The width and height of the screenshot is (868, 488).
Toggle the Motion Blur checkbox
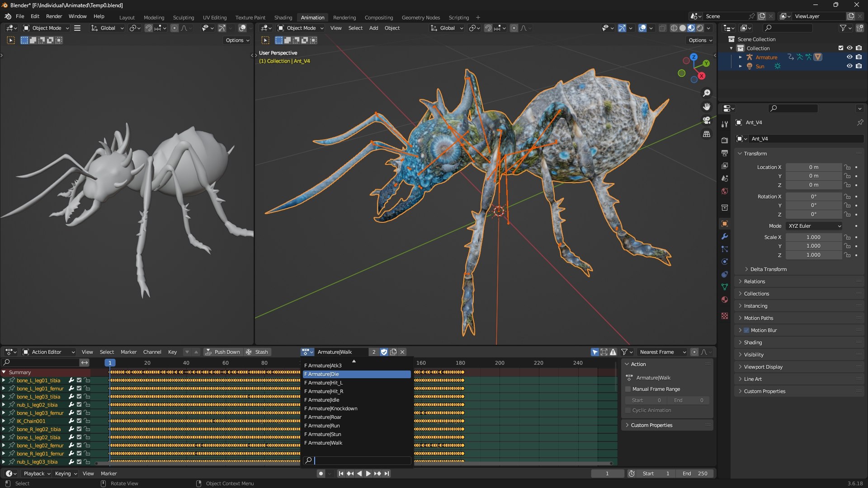tap(746, 330)
